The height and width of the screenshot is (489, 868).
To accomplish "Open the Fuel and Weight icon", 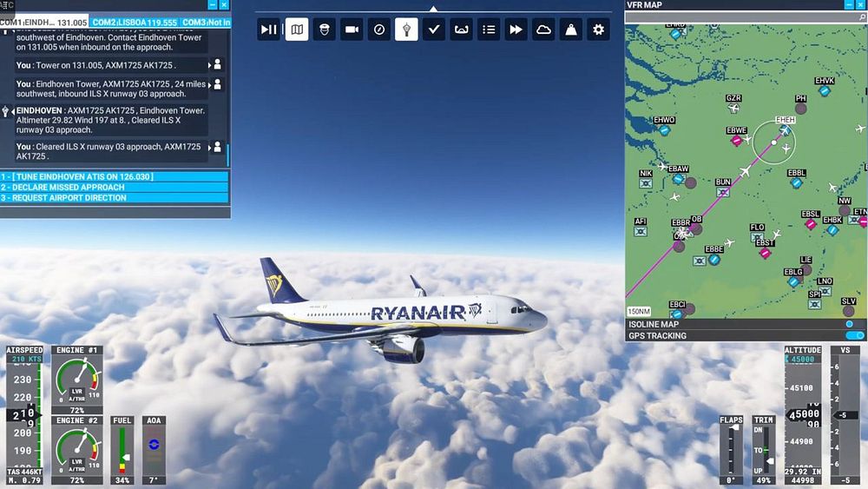I will pyautogui.click(x=571, y=30).
